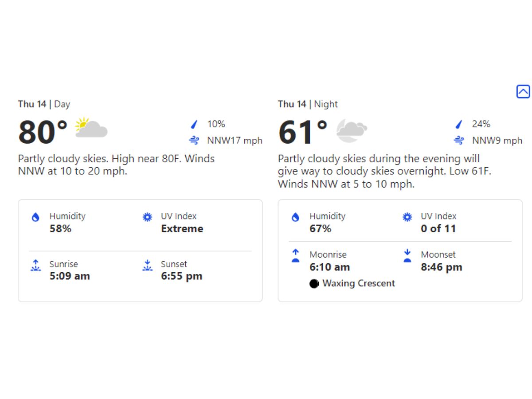Click the 61° nighttime temperature
Screen dimensions: 532x399
click(x=303, y=132)
